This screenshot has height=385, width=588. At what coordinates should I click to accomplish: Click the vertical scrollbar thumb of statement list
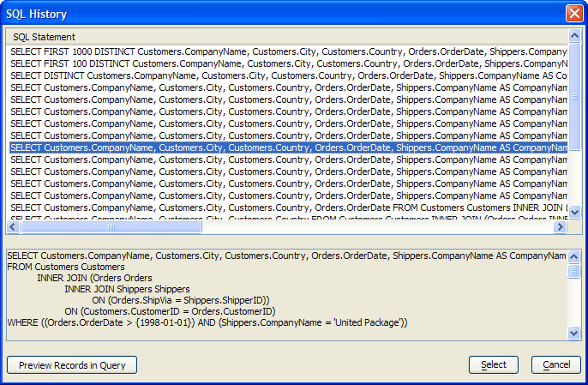[574, 97]
